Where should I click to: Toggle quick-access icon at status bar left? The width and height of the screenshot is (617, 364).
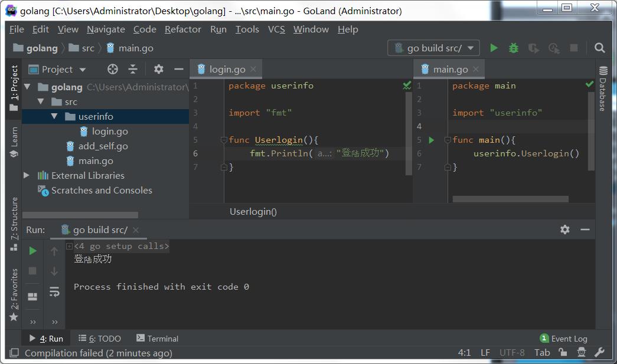tap(14, 353)
